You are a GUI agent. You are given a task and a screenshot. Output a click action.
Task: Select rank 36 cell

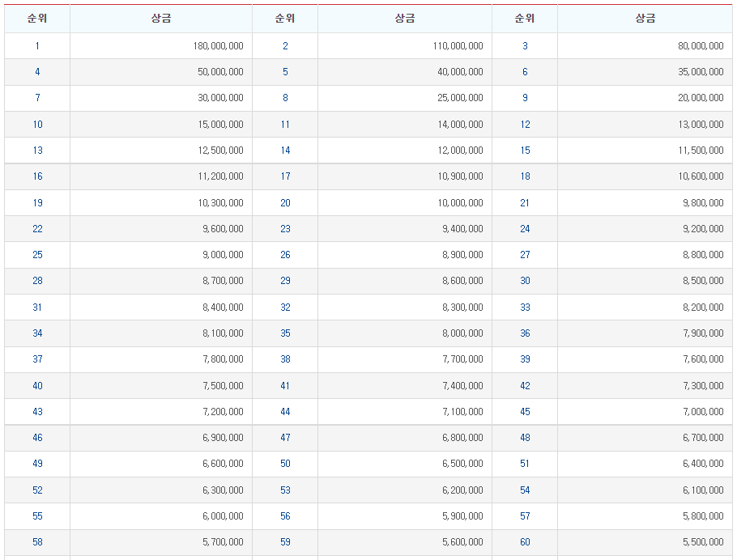pos(525,333)
